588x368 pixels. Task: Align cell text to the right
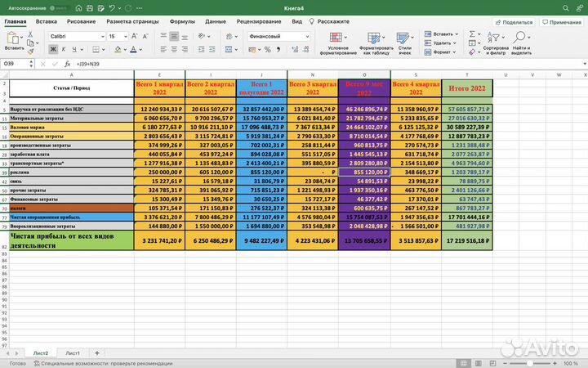185,49
